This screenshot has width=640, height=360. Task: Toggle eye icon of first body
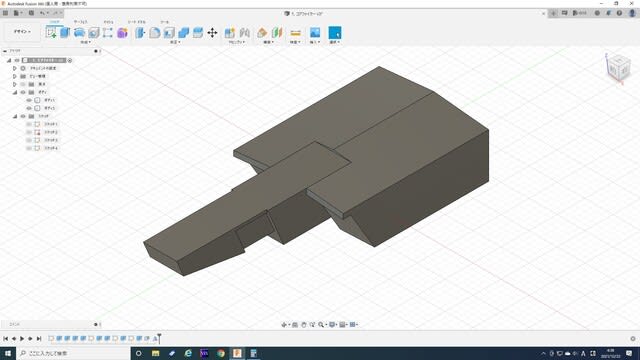click(29, 100)
